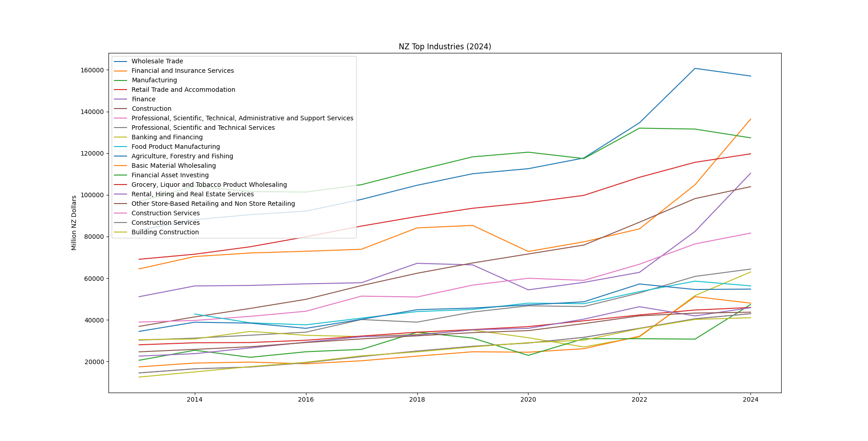
Task: Click the brown line swatch beside 'Construction'
Action: click(x=120, y=109)
